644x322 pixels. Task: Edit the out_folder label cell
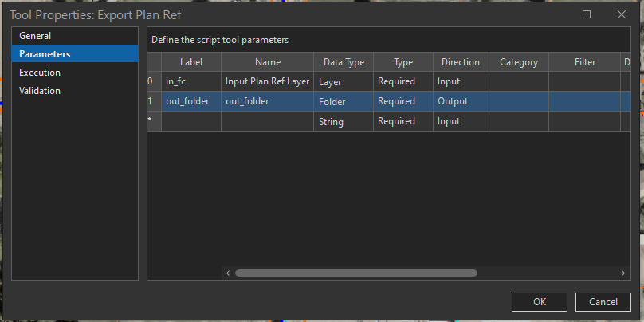[x=191, y=101]
